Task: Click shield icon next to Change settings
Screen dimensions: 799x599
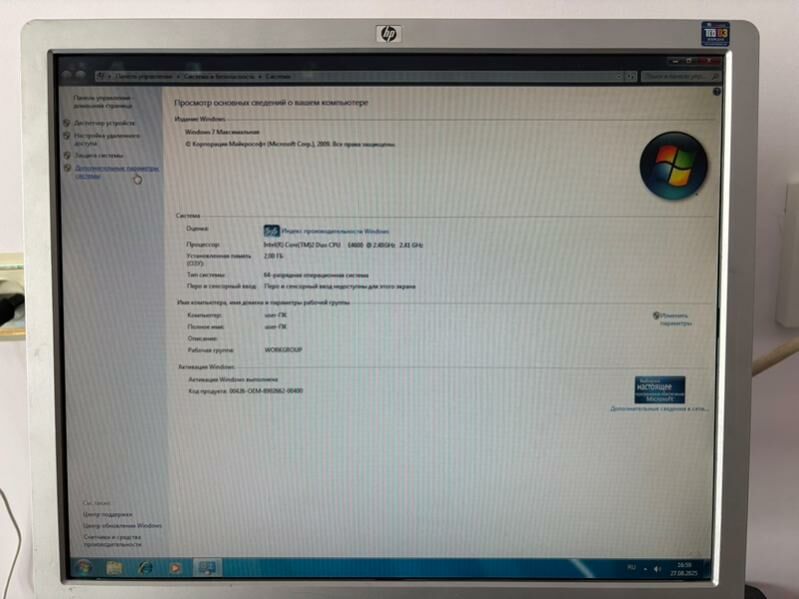Action: [x=656, y=316]
